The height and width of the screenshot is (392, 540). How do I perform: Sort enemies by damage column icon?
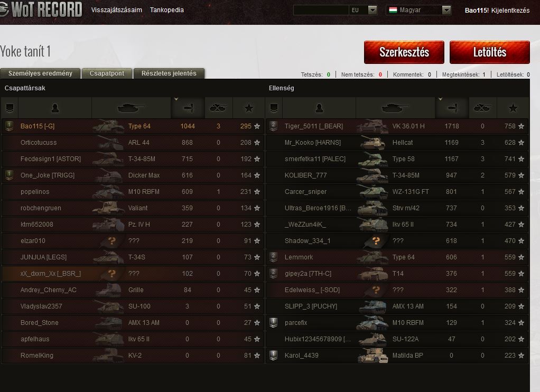tap(452, 108)
